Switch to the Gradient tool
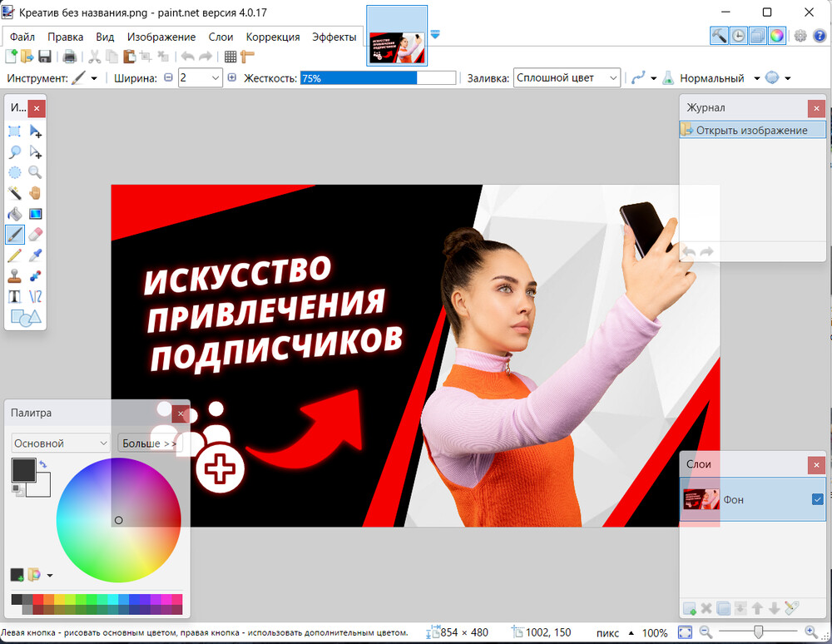 (33, 213)
